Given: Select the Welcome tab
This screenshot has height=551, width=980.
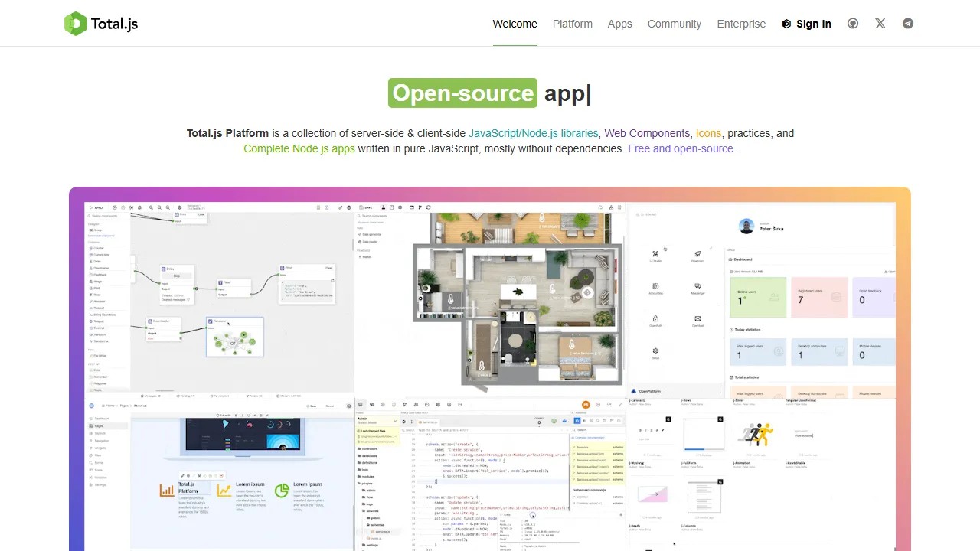Looking at the screenshot, I should (514, 24).
